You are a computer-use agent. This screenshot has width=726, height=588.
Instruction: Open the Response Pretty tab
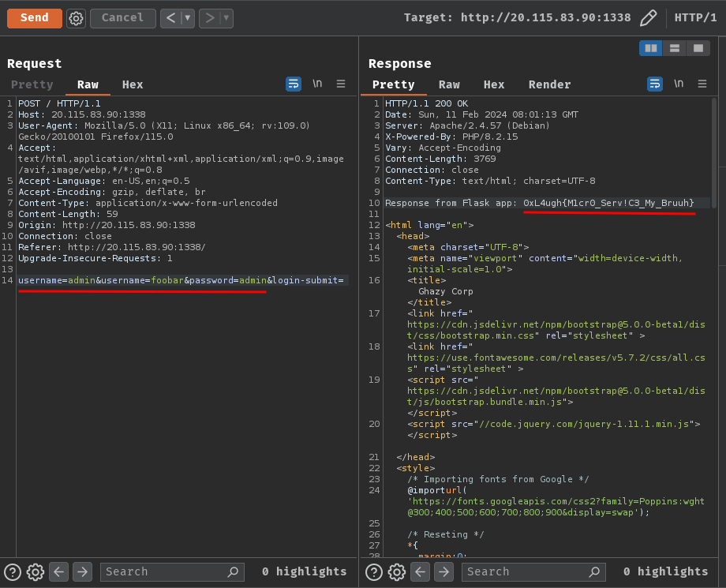pyautogui.click(x=394, y=84)
